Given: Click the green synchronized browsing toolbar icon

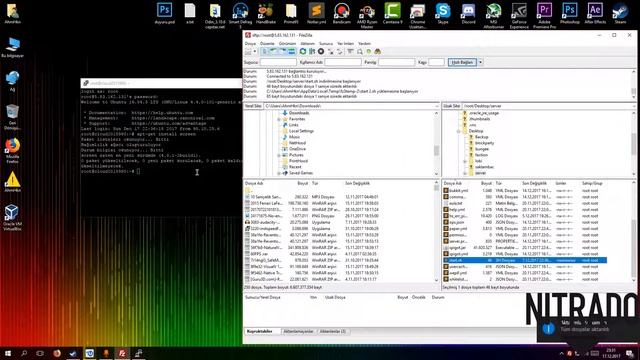Looking at the screenshot, I should coord(369,52).
